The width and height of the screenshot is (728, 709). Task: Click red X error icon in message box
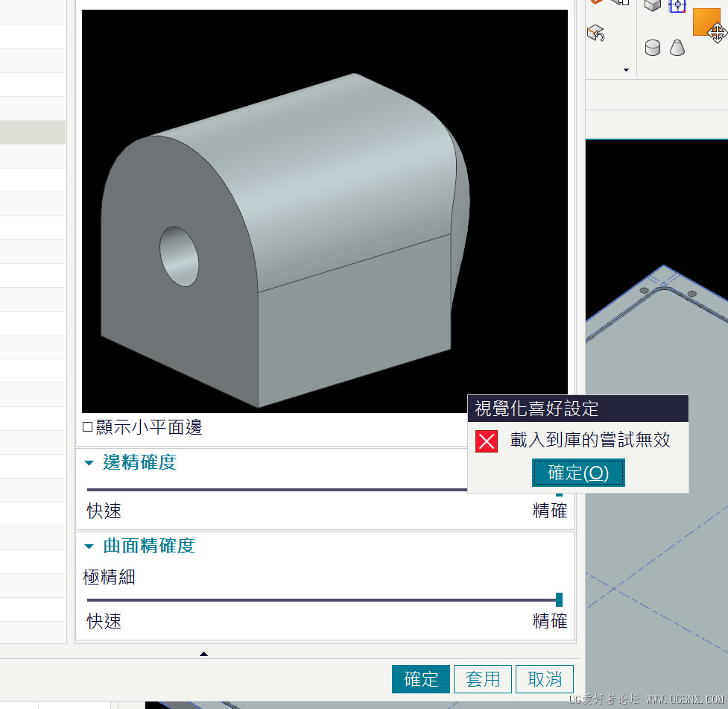[x=486, y=441]
